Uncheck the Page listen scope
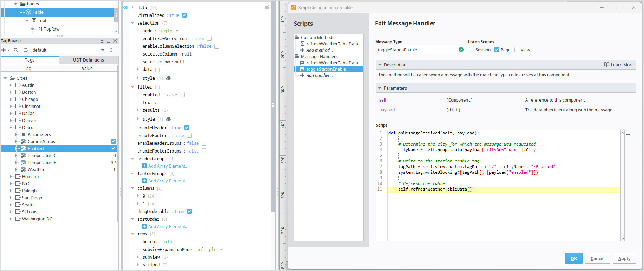Viewport: 644px width, 271px height. click(497, 50)
